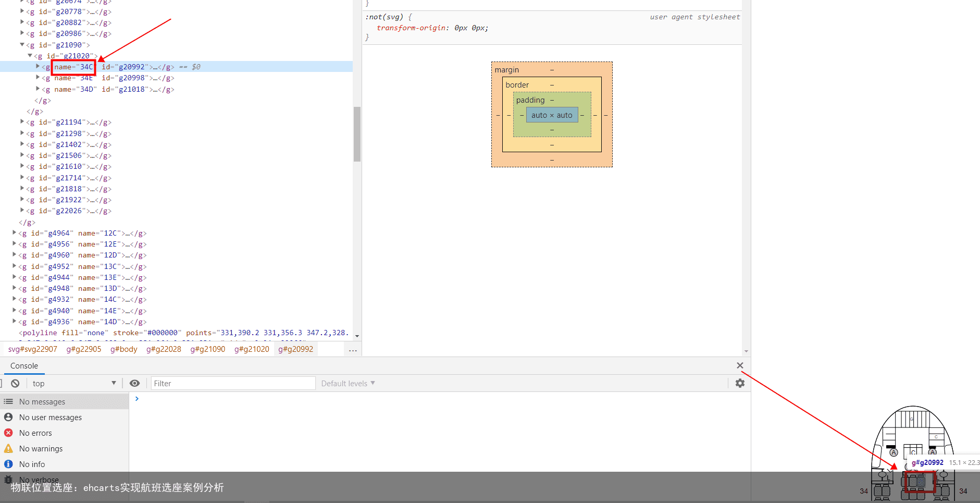This screenshot has height=503, width=980.
Task: Focus the console Filter input field
Action: (233, 383)
